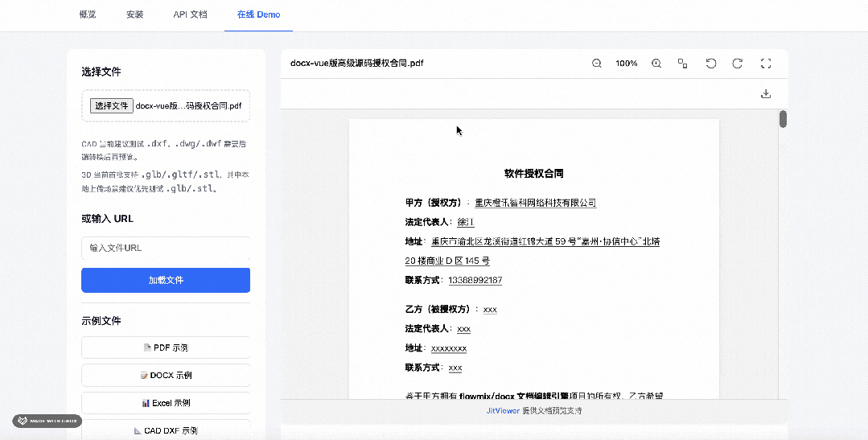Fit the preview to actual size

pos(682,64)
